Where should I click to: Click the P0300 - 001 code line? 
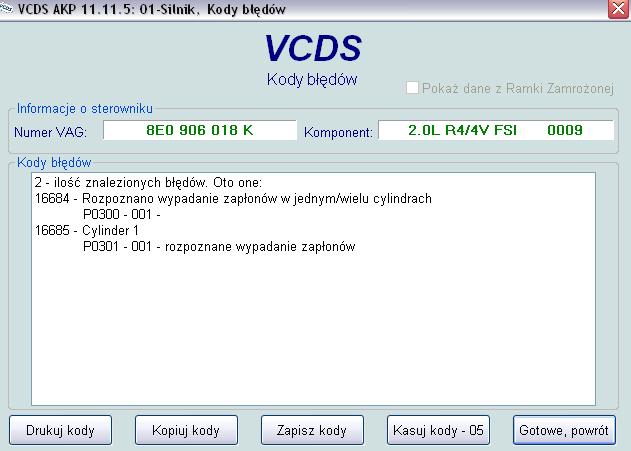[x=122, y=214]
